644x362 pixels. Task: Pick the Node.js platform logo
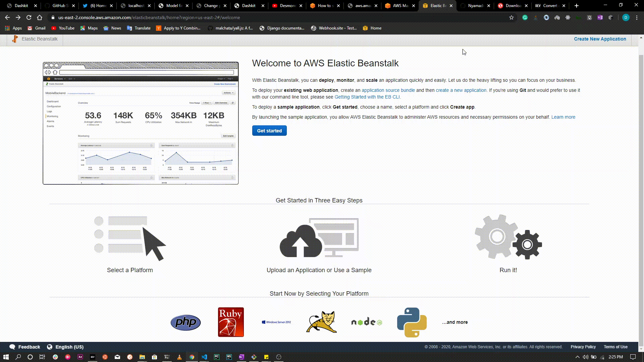[x=366, y=322]
